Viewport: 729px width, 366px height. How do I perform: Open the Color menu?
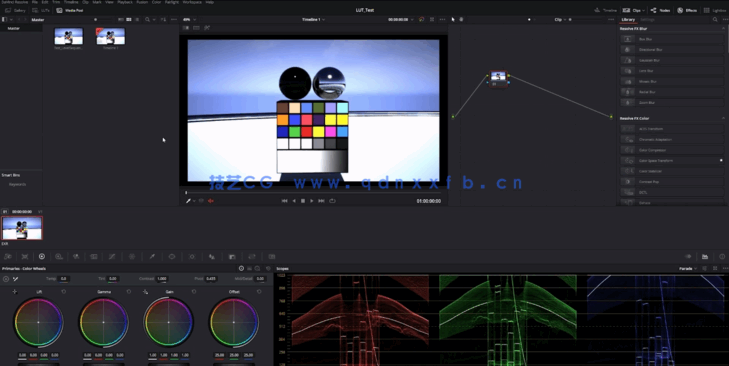coord(156,2)
